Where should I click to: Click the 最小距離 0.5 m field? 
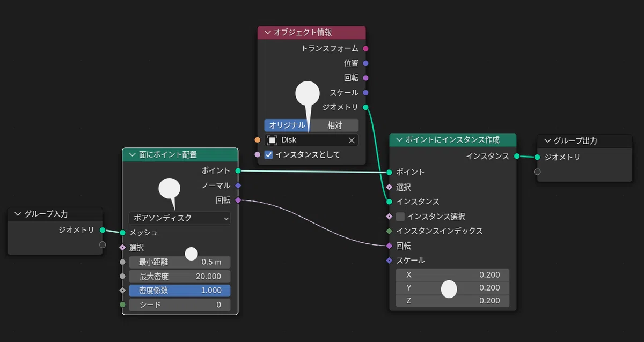pyautogui.click(x=179, y=262)
